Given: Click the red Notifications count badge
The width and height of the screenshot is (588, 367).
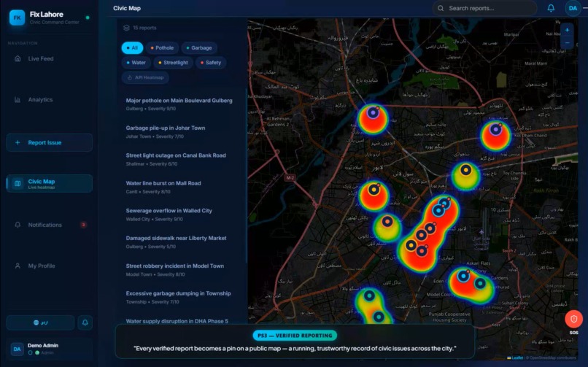Looking at the screenshot, I should click(x=83, y=225).
